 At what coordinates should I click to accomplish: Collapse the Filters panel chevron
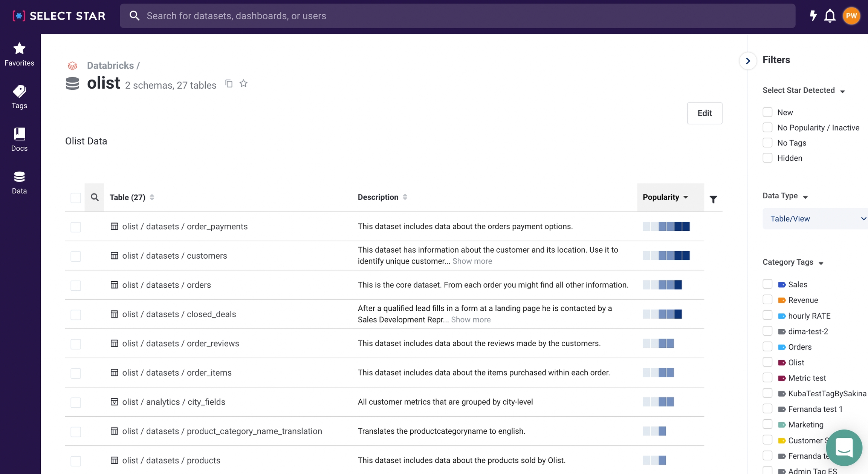(x=748, y=61)
